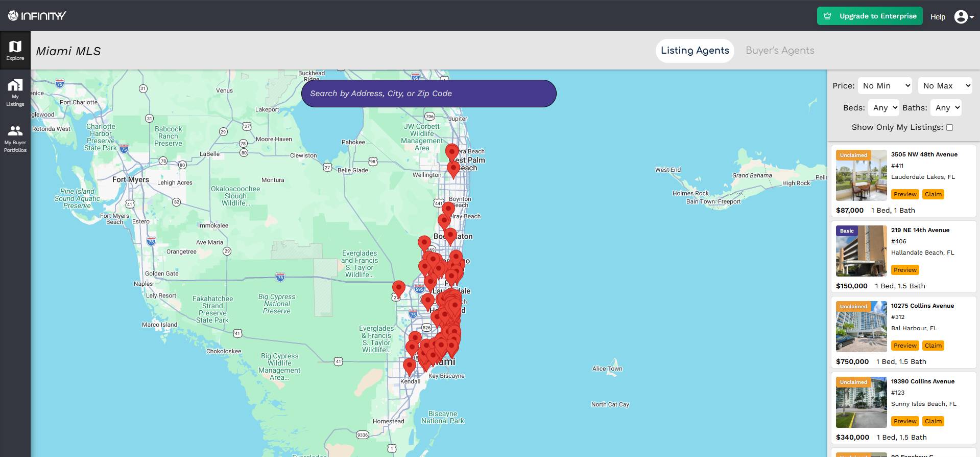980x457 pixels.
Task: Open the No Max price dropdown
Action: [x=945, y=86]
